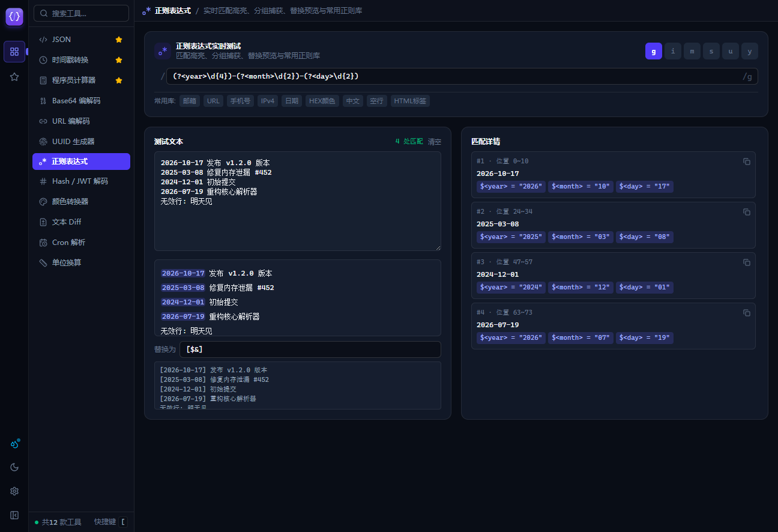Go to the UUID 生成器 tool
778x532 pixels.
pos(81,142)
